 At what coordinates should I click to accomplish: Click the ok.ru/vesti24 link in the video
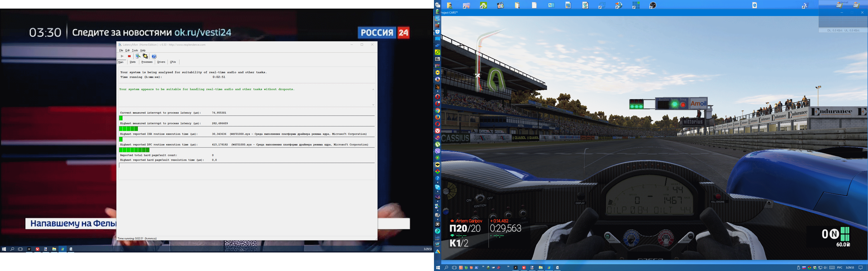[203, 32]
